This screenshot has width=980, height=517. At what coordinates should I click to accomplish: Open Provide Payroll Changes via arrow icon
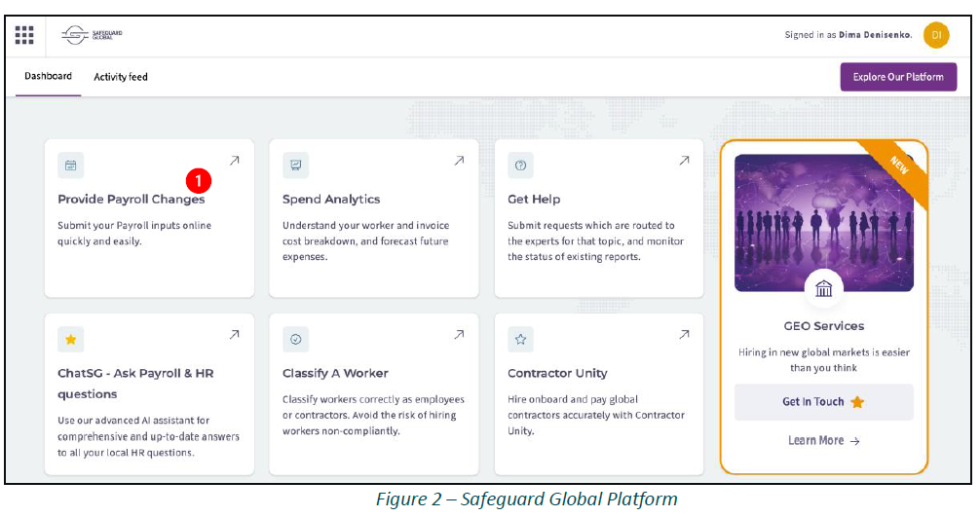235,161
